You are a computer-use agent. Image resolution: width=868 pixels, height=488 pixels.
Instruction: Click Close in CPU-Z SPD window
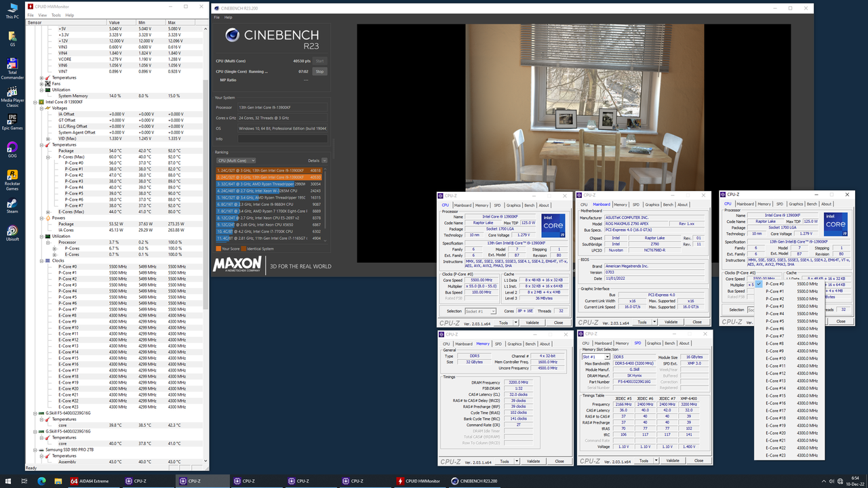[698, 460]
